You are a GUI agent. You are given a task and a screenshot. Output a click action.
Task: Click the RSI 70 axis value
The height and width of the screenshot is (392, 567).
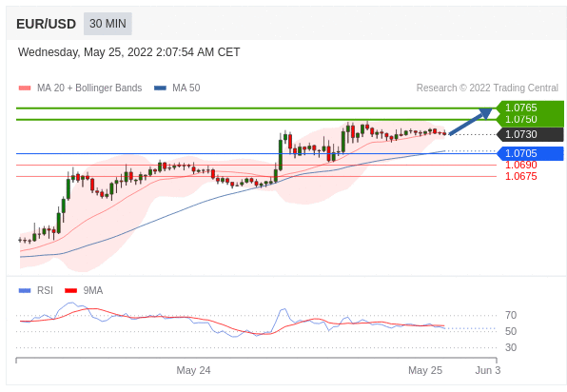[x=511, y=315]
